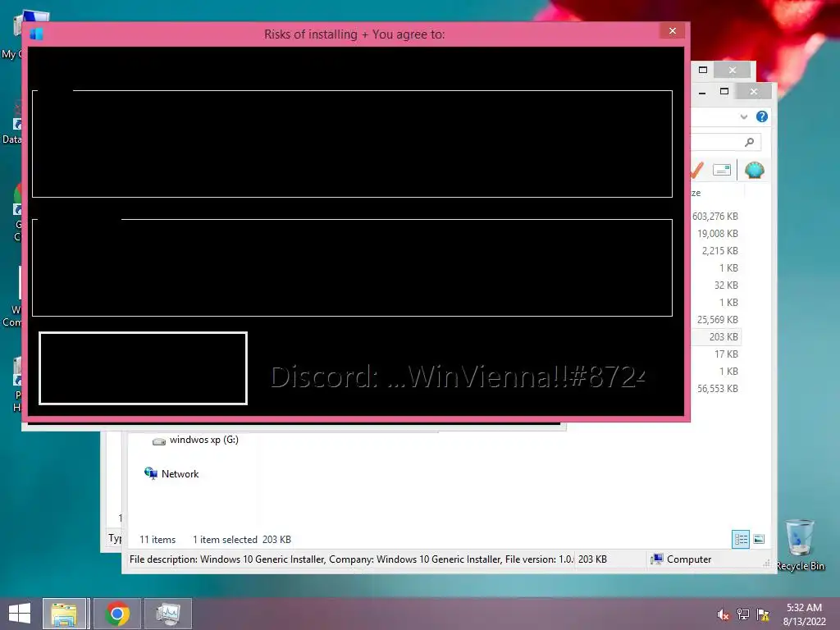
Task: Maximize the front File Explorer window
Action: (724, 92)
